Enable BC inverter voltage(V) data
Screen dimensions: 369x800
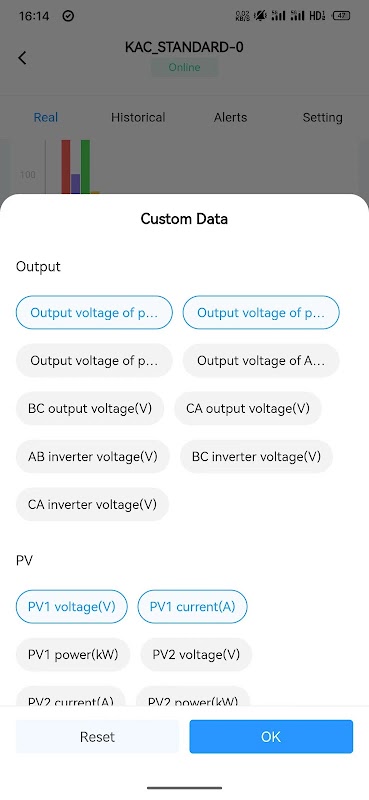[x=256, y=456]
